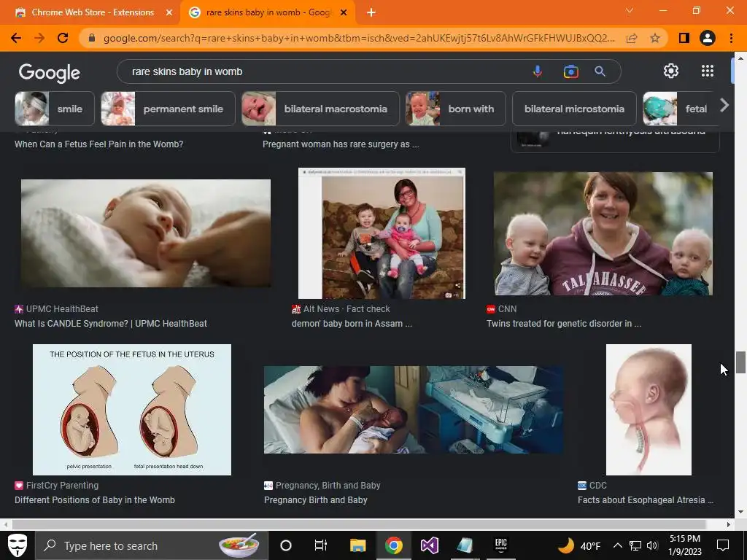Filter by the smile chip

(x=55, y=109)
